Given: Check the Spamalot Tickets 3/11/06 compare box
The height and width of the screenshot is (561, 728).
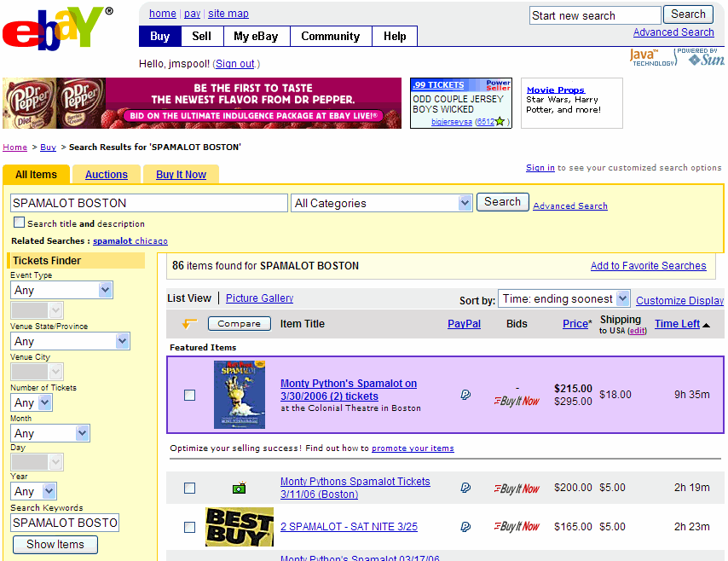Looking at the screenshot, I should 189,488.
